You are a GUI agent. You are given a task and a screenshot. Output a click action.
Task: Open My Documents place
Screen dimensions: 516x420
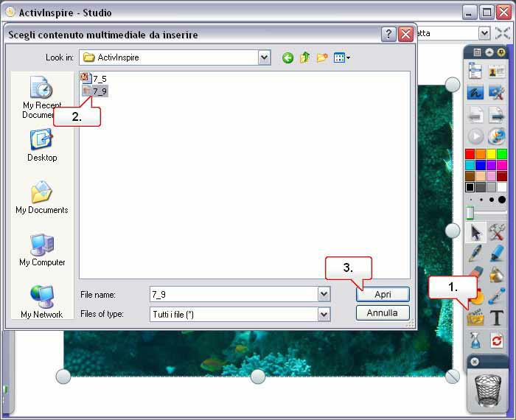pos(42,197)
